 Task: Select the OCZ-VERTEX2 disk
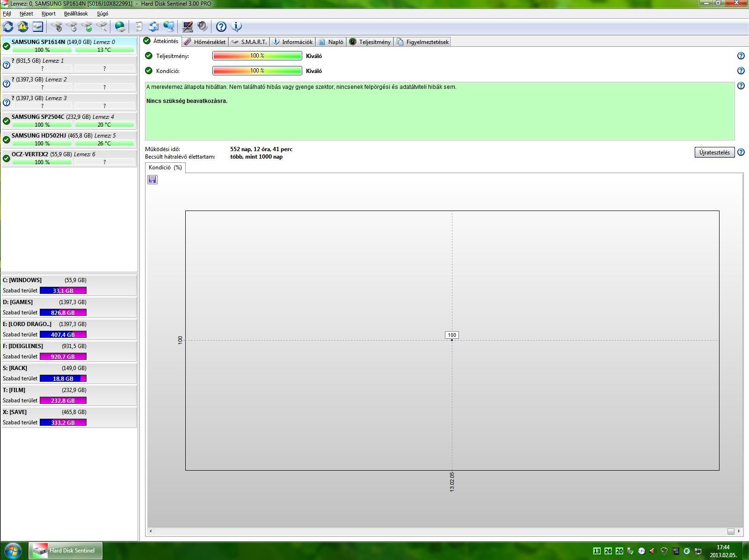coord(69,158)
